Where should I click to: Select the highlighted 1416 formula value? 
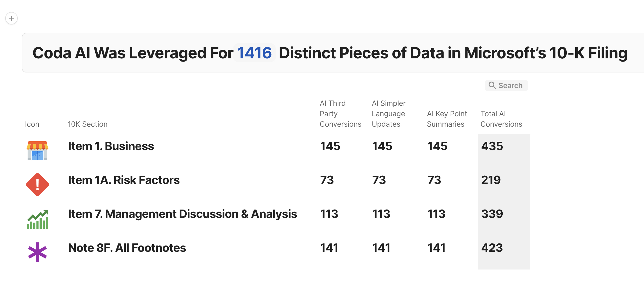point(254,53)
